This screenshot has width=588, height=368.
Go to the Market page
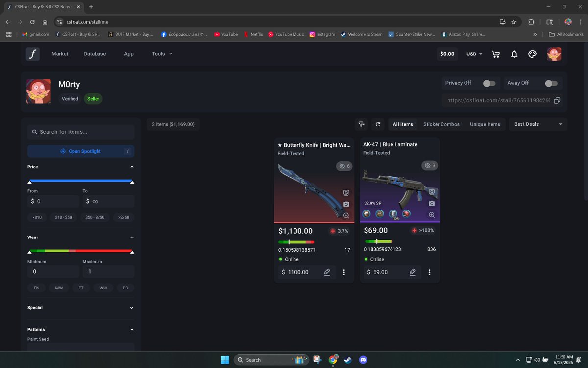(60, 54)
